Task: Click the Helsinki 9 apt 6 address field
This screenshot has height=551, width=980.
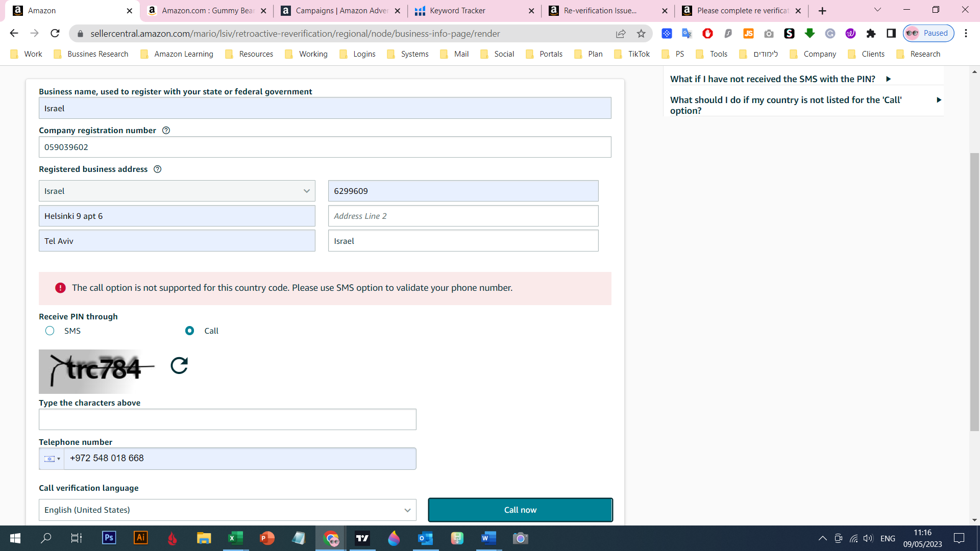Action: tap(177, 216)
